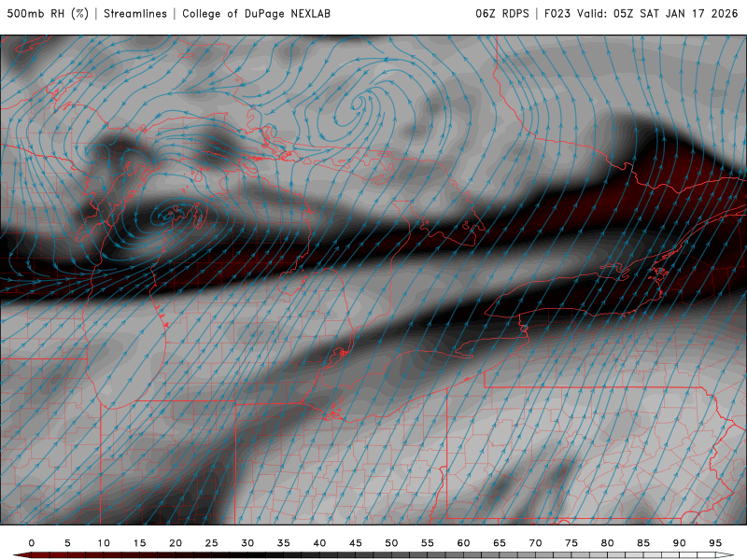Click the '500mb RH (%)' title text
This screenshot has height=560, width=747.
[x=48, y=13]
